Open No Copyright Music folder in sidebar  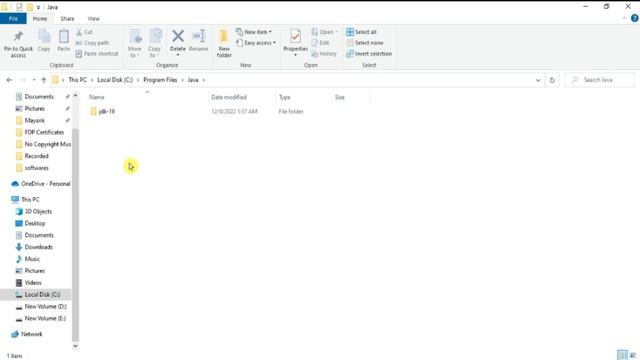(x=47, y=144)
